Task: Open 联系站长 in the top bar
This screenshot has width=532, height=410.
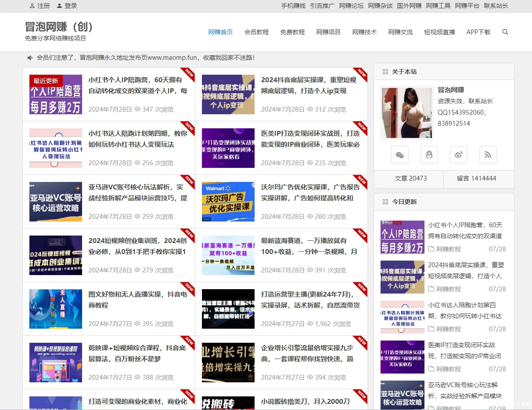Action: (x=496, y=6)
